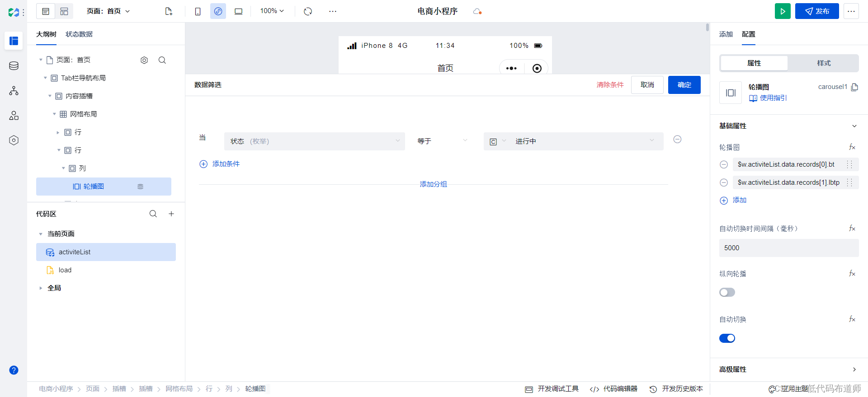Image resolution: width=868 pixels, height=397 pixels.
Task: Open 开发调试工具 in bottom bar
Action: coord(552,389)
